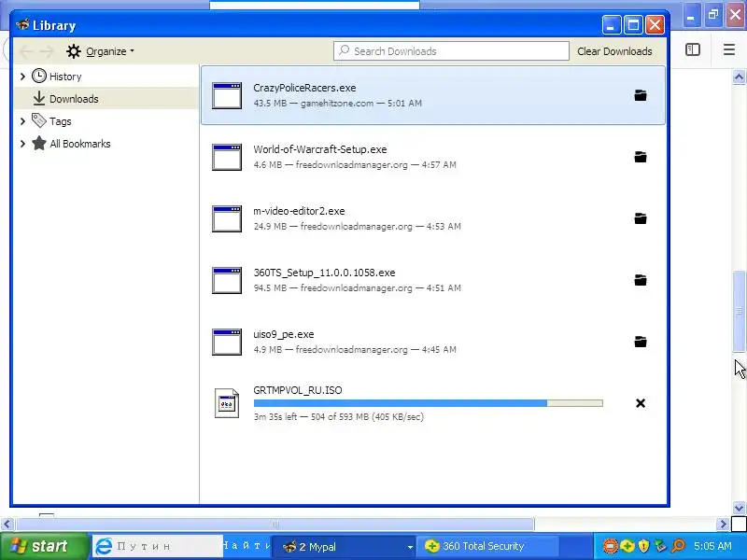Go forward using the forward arrow
Viewport: 747px width, 560px height.
(x=47, y=51)
